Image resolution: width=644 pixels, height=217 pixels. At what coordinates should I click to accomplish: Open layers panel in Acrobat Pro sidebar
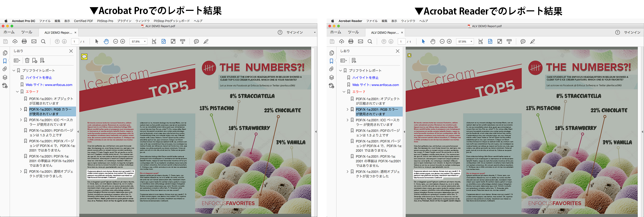[x=5, y=77]
